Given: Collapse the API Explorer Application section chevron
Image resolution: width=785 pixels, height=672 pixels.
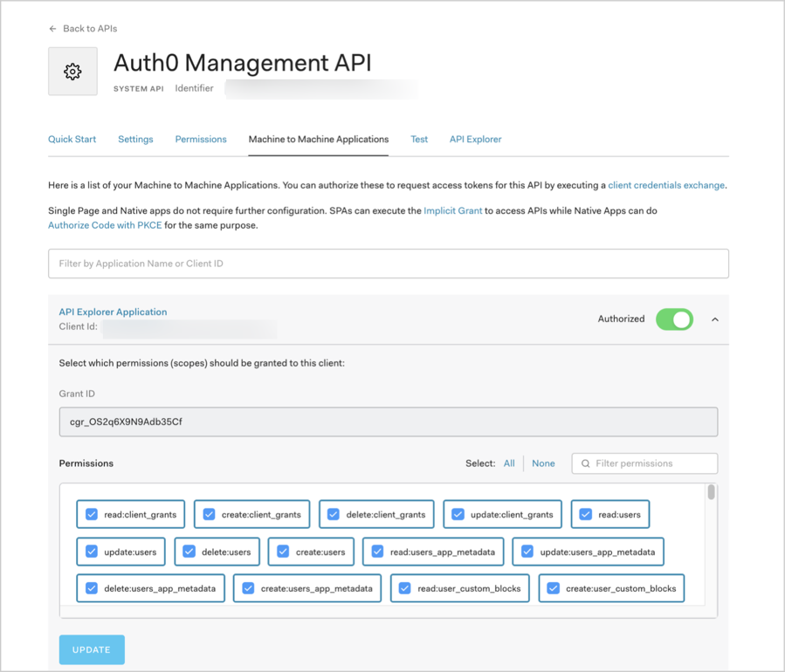Looking at the screenshot, I should tap(715, 319).
